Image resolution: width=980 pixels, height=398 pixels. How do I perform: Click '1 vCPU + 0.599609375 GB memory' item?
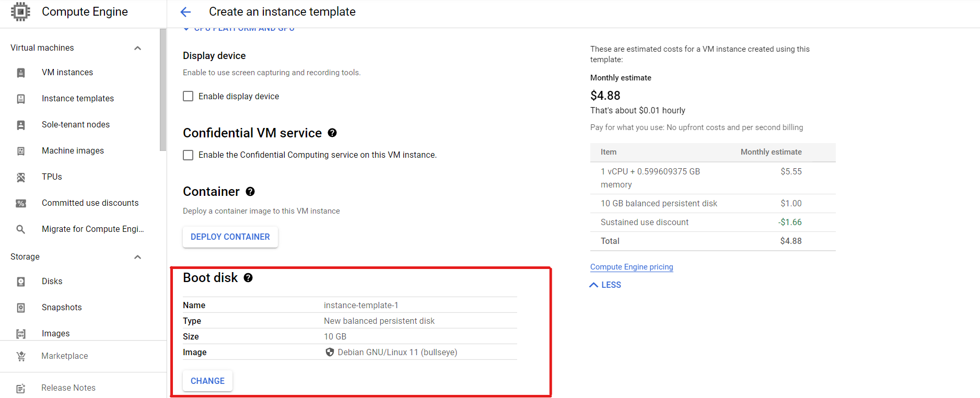(650, 178)
